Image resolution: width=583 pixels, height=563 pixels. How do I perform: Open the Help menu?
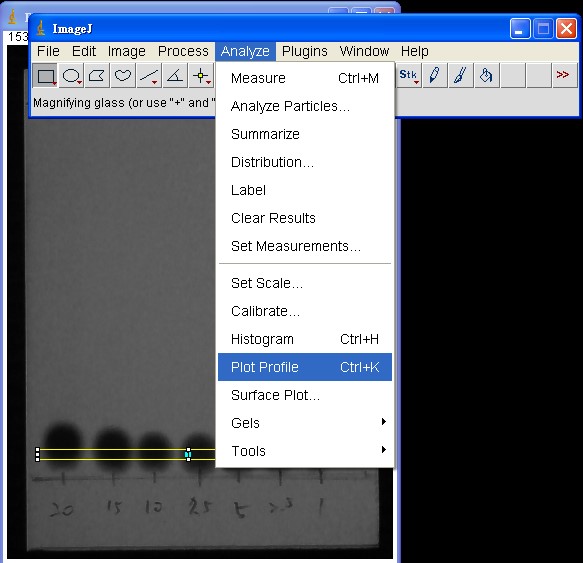tap(415, 51)
